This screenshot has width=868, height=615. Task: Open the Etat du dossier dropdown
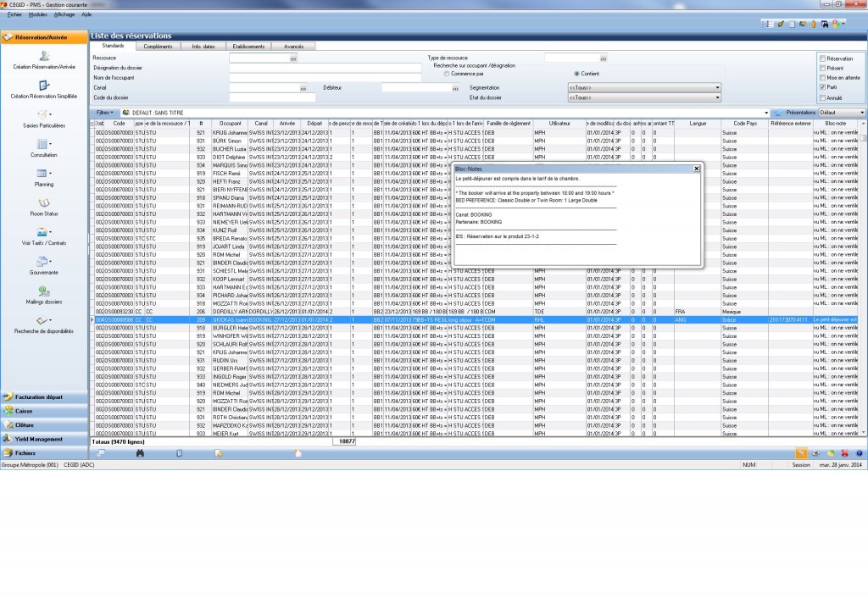click(716, 97)
